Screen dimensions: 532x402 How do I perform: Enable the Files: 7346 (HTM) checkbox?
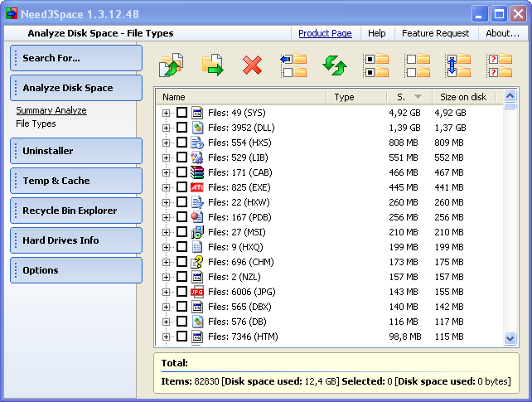pos(181,337)
